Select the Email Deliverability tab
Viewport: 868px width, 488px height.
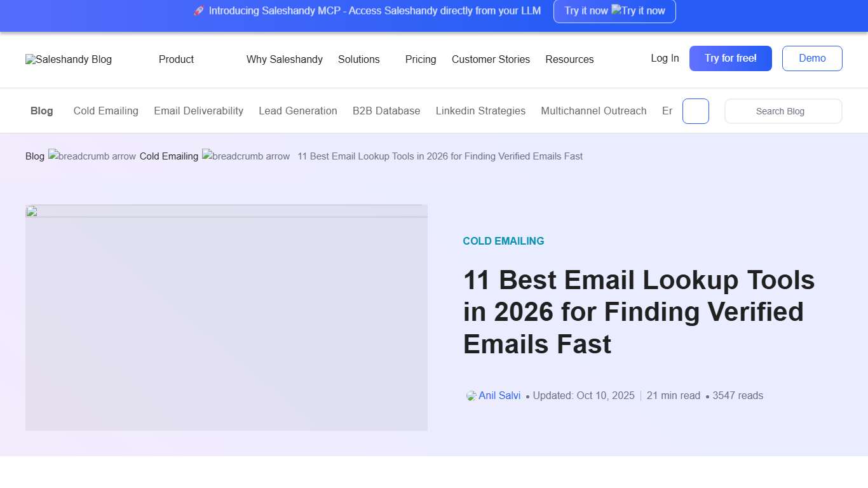tap(198, 111)
